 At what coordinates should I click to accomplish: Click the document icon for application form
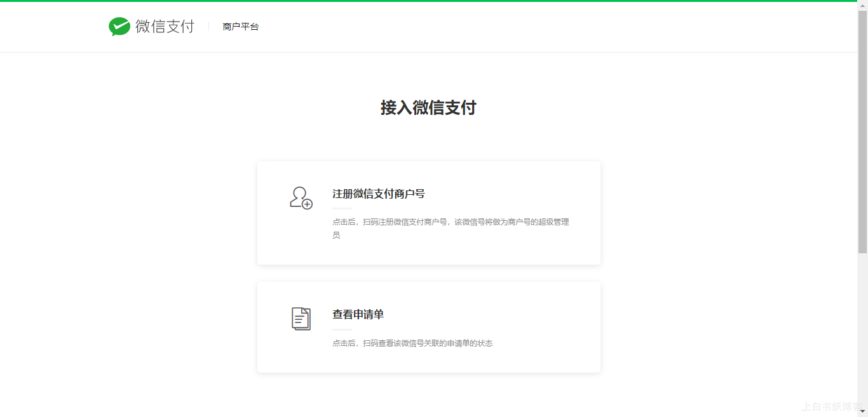tap(301, 319)
